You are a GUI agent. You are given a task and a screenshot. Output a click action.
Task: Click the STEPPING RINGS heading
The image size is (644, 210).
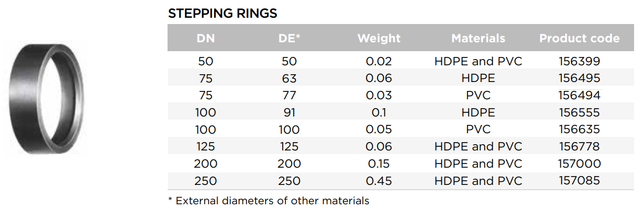tap(223, 14)
